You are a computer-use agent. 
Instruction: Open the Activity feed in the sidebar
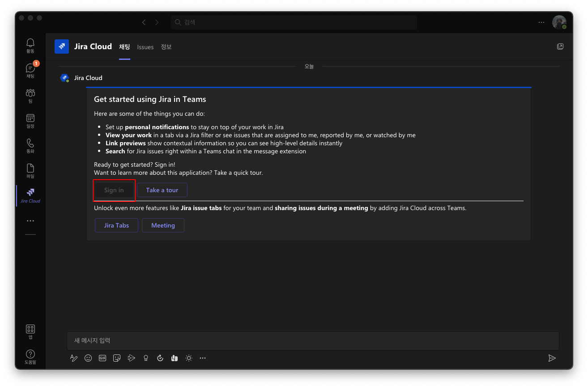(30, 46)
